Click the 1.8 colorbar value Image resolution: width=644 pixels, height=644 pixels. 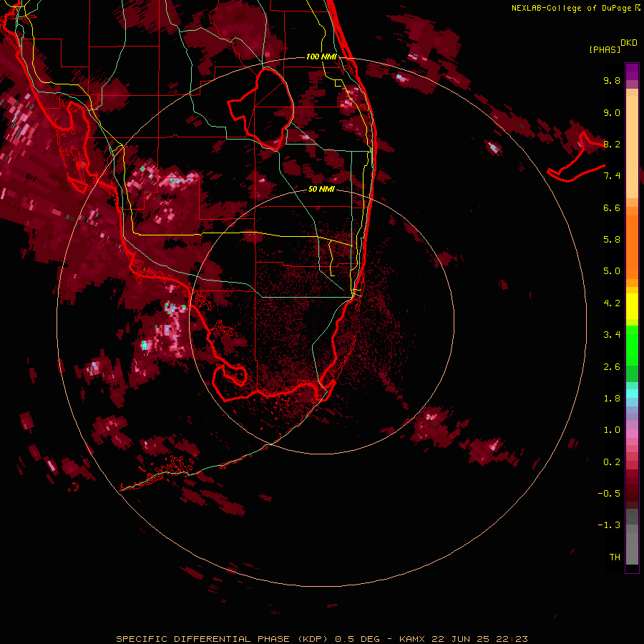pyautogui.click(x=612, y=399)
